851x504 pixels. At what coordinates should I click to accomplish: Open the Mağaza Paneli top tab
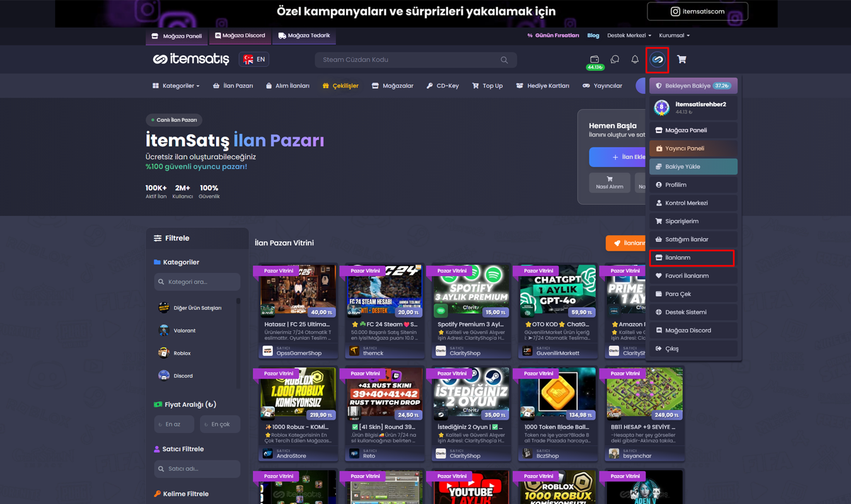click(177, 36)
